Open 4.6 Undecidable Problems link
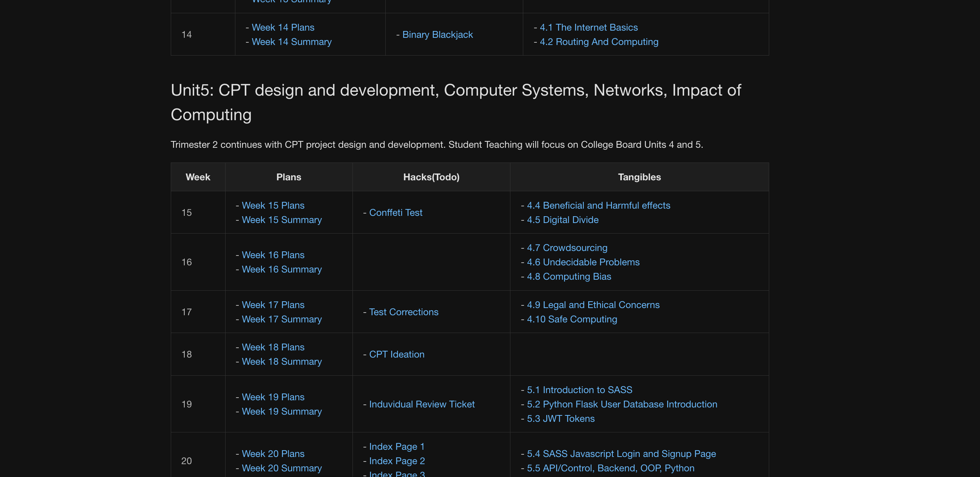 coord(583,262)
